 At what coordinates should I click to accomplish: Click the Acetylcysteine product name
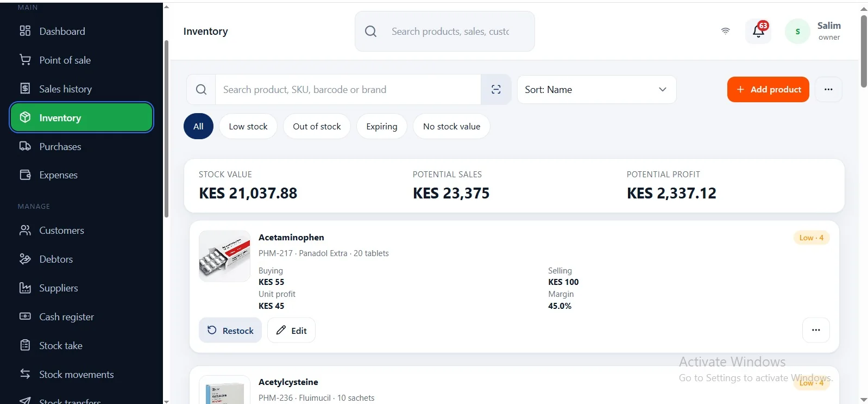pyautogui.click(x=288, y=382)
